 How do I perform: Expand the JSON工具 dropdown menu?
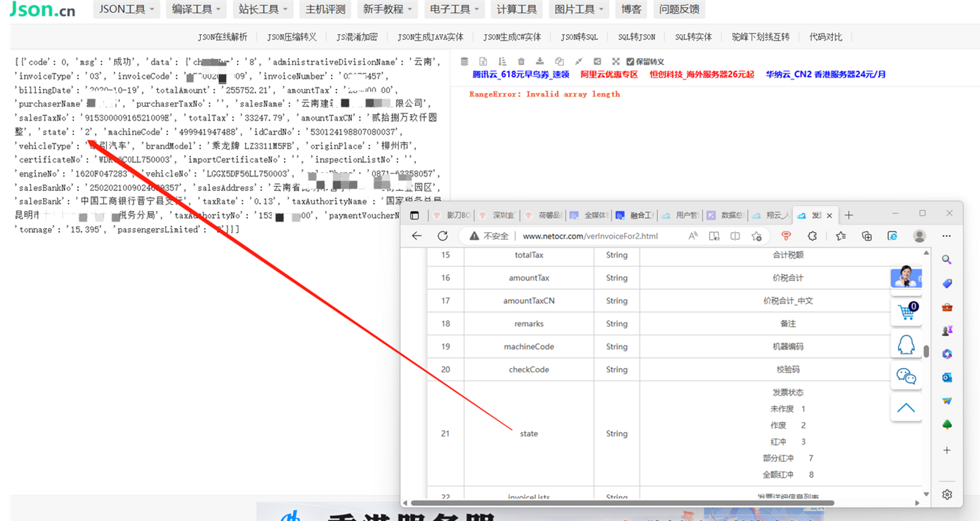126,9
